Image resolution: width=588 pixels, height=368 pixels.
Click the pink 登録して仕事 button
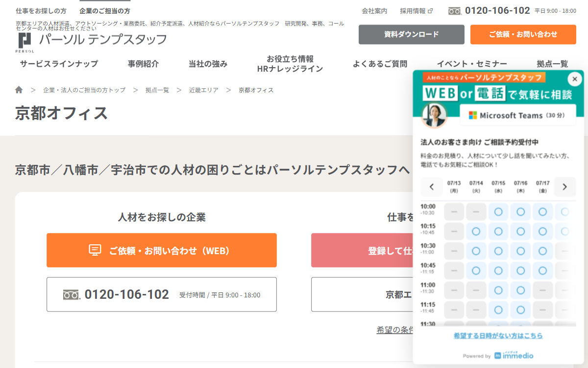(362, 250)
